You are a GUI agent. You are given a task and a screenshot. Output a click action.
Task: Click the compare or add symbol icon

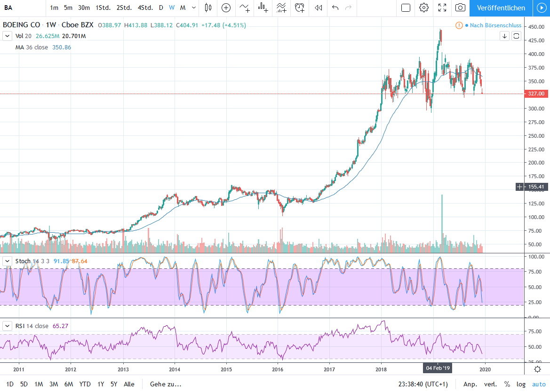click(x=226, y=8)
